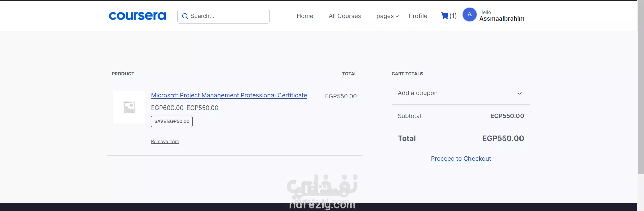
Task: Open the Profile menu item
Action: (418, 16)
